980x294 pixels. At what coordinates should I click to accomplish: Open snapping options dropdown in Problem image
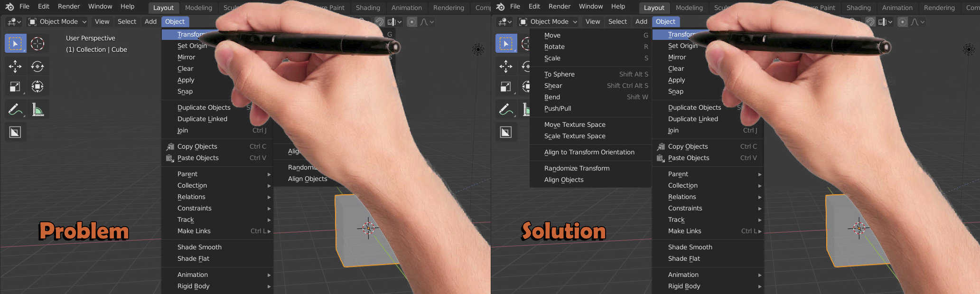394,22
